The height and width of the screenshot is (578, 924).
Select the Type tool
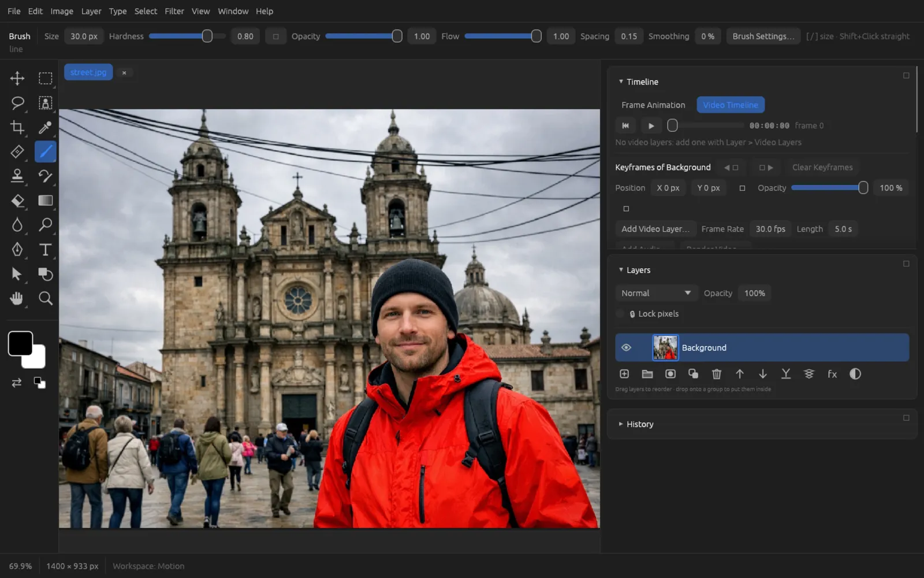click(45, 249)
